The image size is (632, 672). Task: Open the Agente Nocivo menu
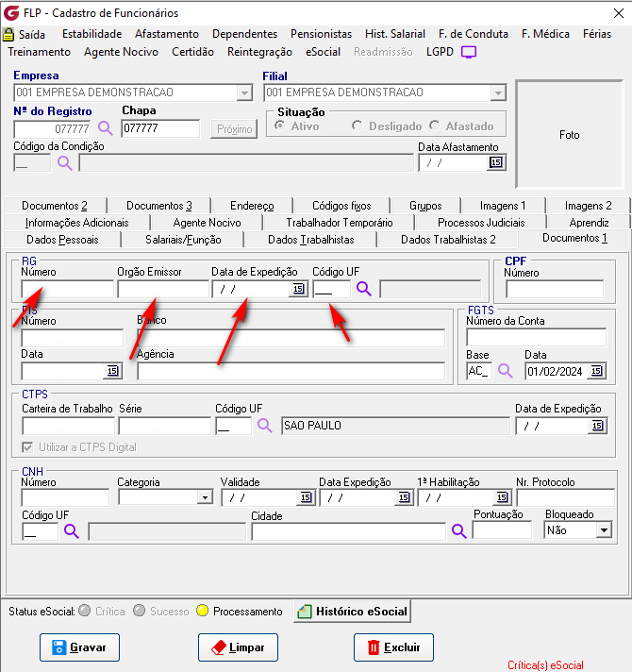point(121,52)
